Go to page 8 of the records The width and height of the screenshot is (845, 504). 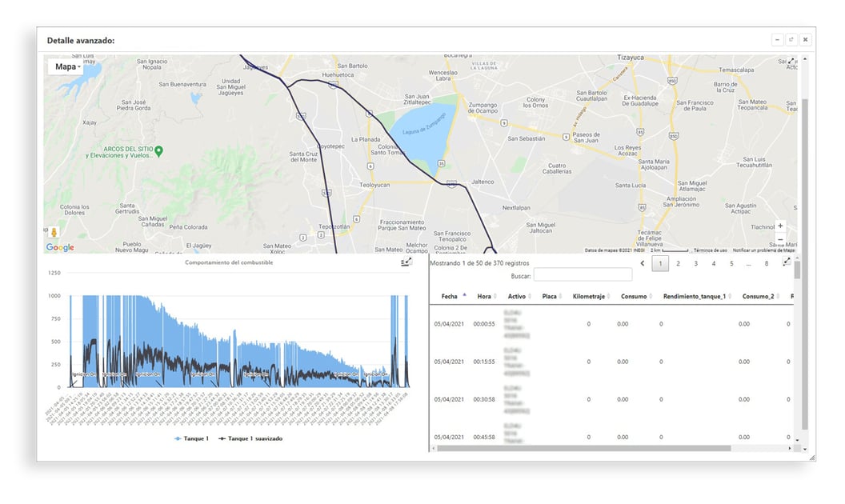pos(767,263)
